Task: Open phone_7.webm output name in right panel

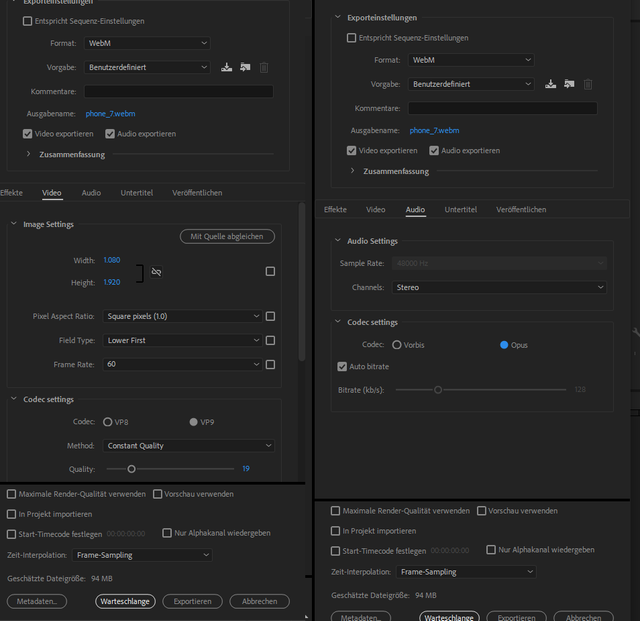Action: click(435, 131)
